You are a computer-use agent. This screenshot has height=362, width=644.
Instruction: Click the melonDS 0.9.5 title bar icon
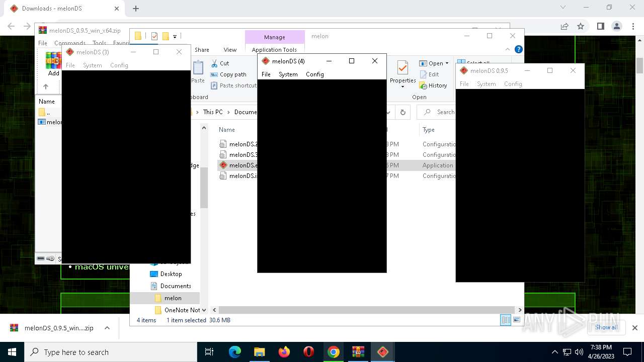tap(464, 71)
